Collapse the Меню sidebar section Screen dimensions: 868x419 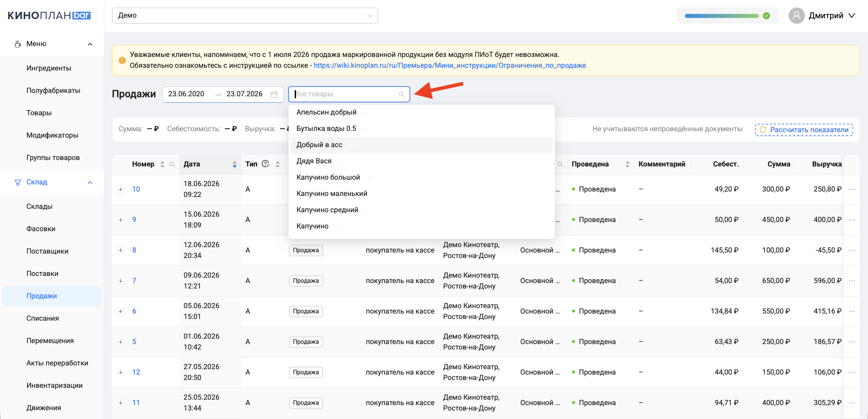(x=90, y=44)
